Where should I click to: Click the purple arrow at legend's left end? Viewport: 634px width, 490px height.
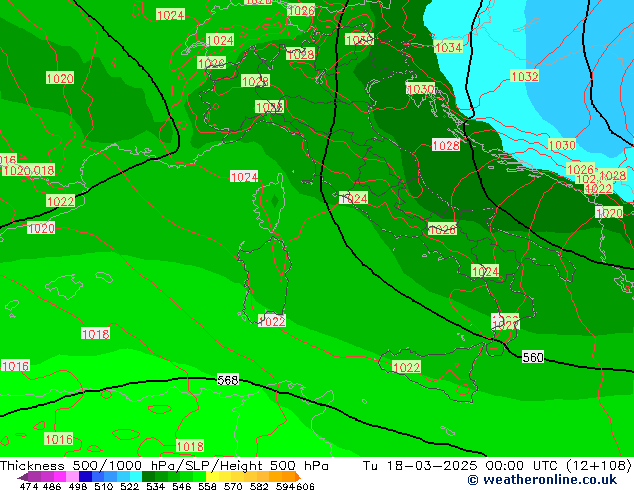(x=23, y=477)
